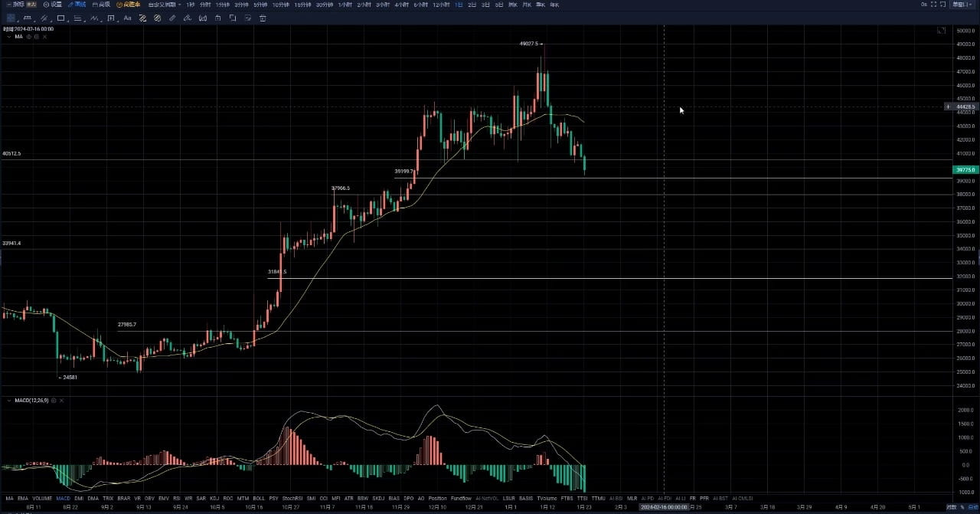The image size is (980, 514).
Task: Click the % percent scale button
Action: [962, 507]
